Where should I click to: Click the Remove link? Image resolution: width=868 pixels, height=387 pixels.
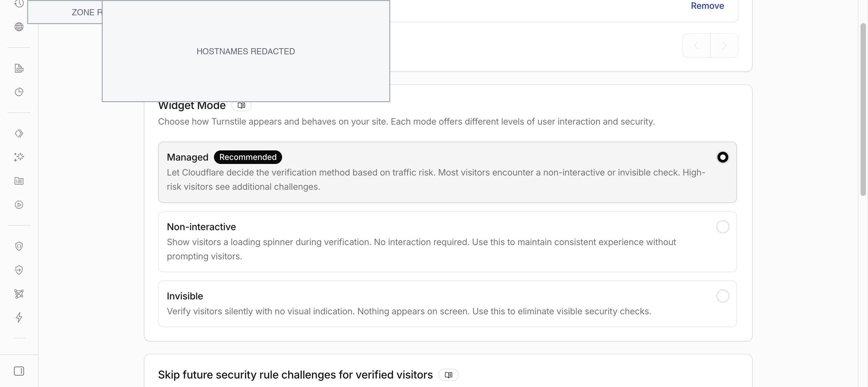point(707,6)
